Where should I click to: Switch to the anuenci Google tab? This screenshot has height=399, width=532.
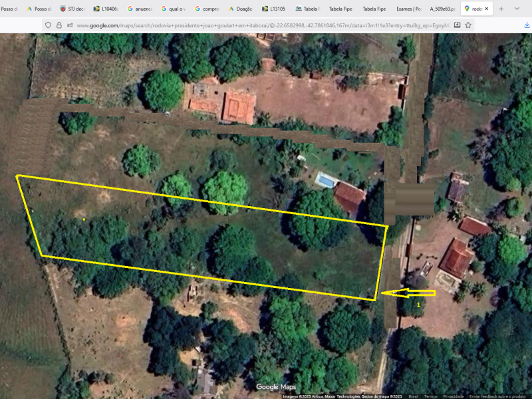pos(140,9)
